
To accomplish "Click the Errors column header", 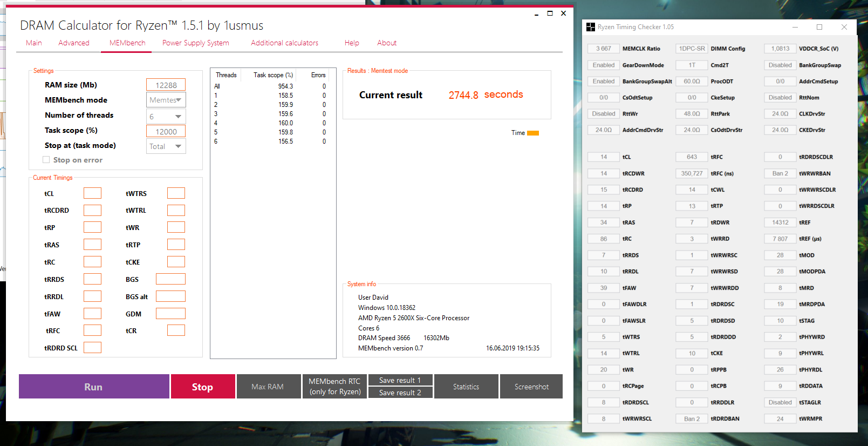I will 318,75.
